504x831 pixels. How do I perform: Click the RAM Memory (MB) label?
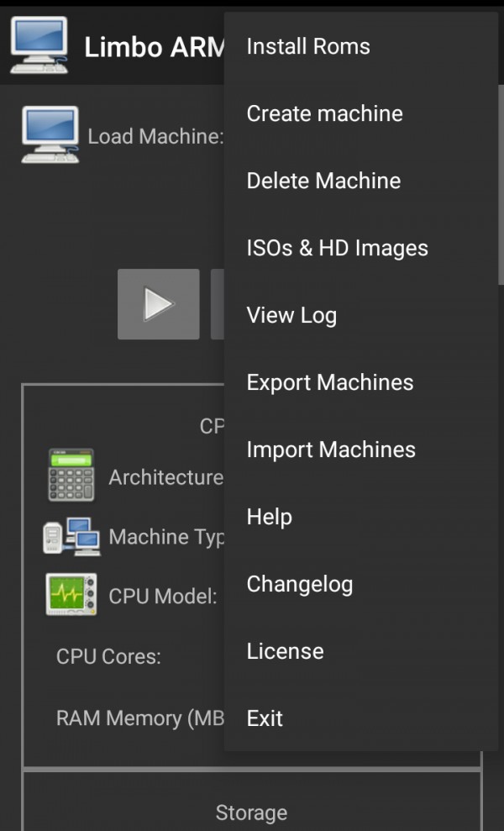pos(140,719)
